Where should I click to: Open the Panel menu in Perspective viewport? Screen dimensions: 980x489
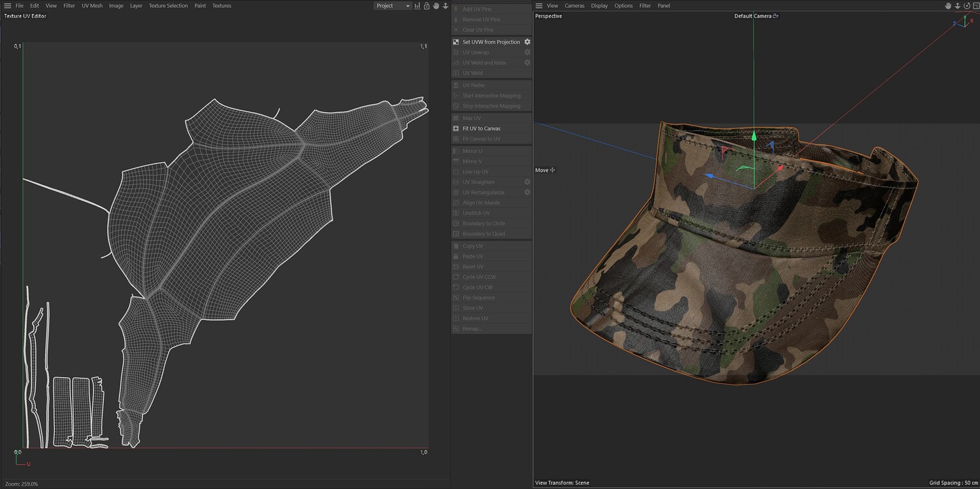(664, 6)
